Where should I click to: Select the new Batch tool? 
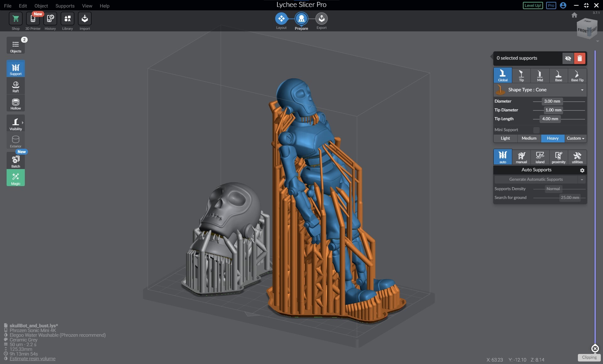[x=15, y=161]
